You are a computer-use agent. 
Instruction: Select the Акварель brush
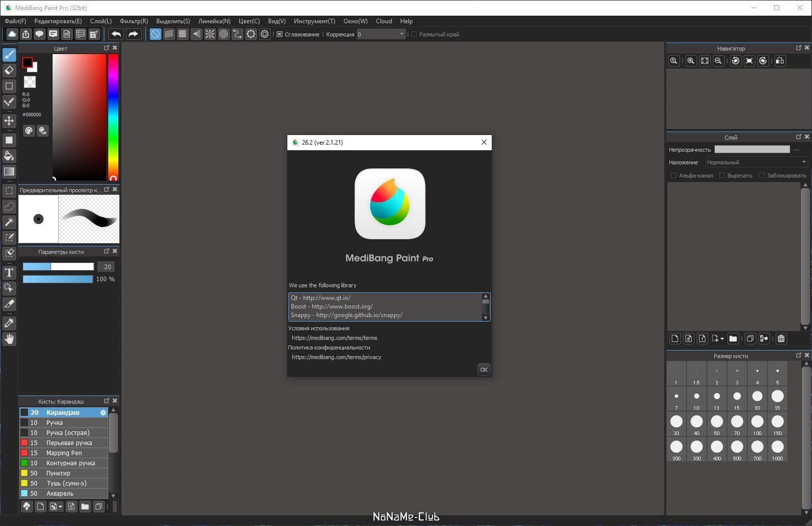click(x=64, y=494)
